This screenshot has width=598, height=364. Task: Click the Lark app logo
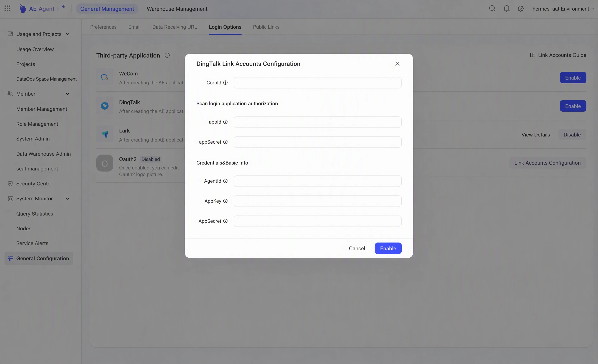(105, 134)
